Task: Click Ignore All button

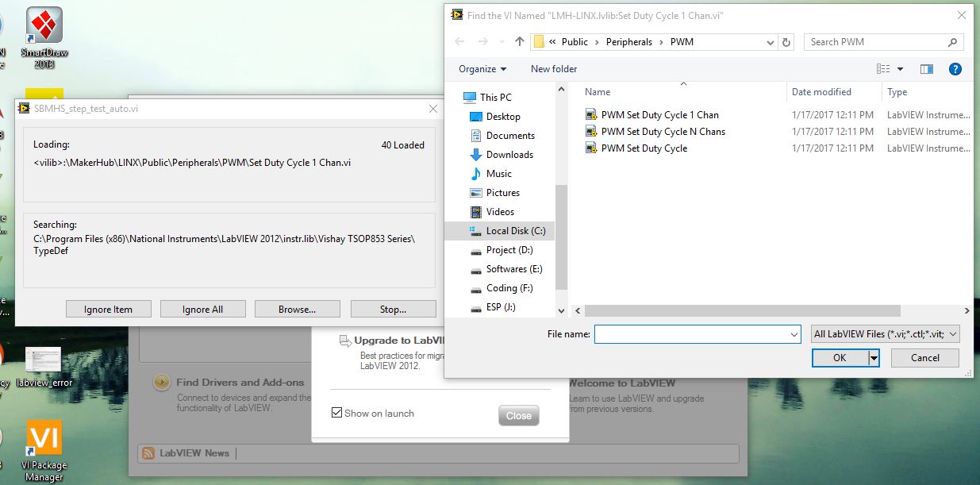Action: 202,310
